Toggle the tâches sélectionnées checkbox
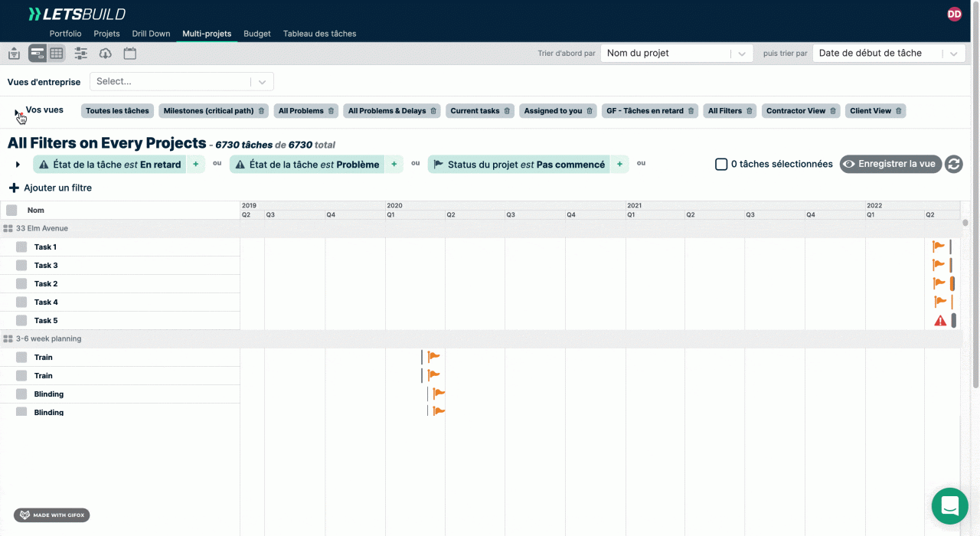Image resolution: width=980 pixels, height=536 pixels. pyautogui.click(x=721, y=164)
